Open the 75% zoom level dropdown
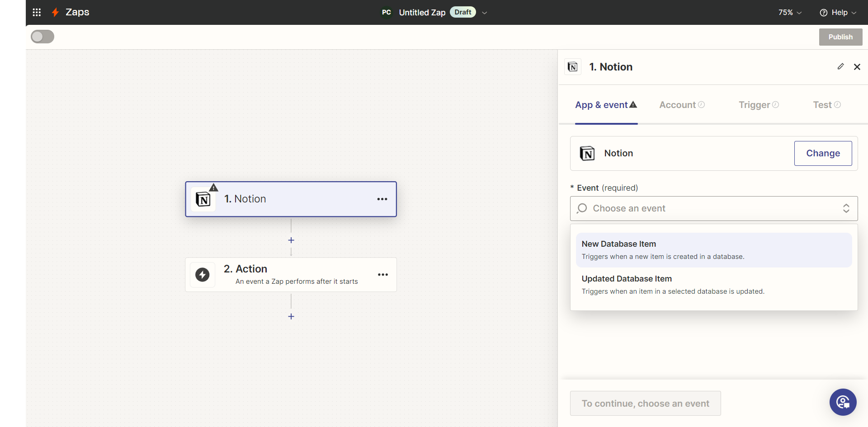868x427 pixels. click(x=790, y=13)
